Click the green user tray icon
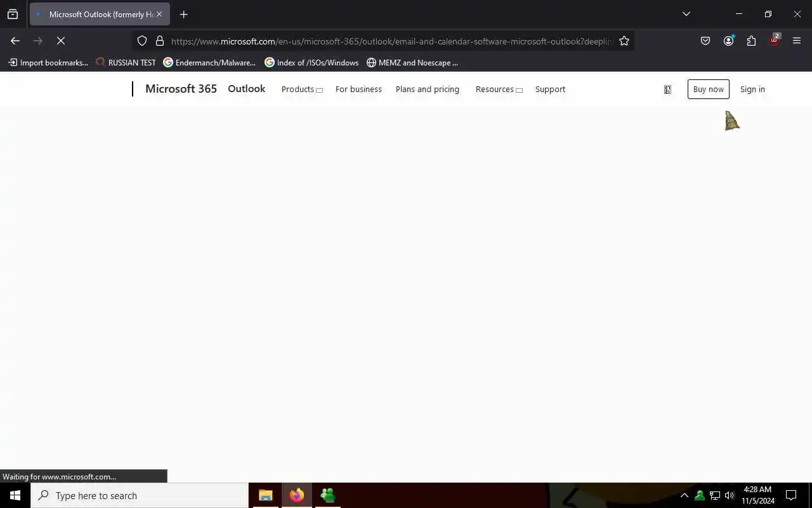Screen dimensions: 812x508 (699, 495)
